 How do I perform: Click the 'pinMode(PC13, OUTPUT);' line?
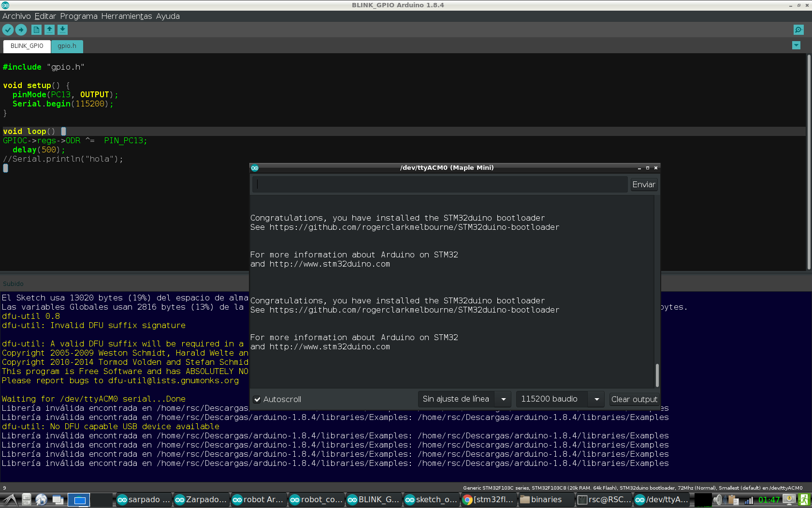pos(65,94)
